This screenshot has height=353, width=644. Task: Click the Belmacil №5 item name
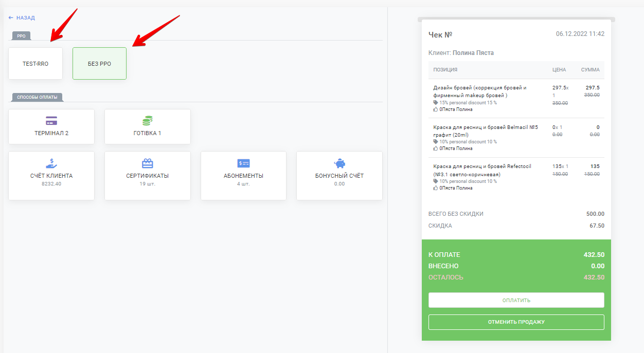pos(486,131)
